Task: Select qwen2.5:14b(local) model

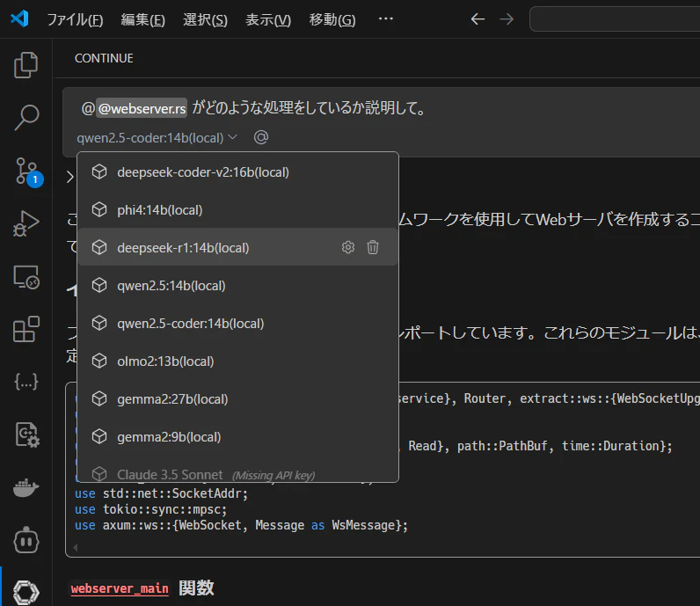Action: [x=238, y=285]
